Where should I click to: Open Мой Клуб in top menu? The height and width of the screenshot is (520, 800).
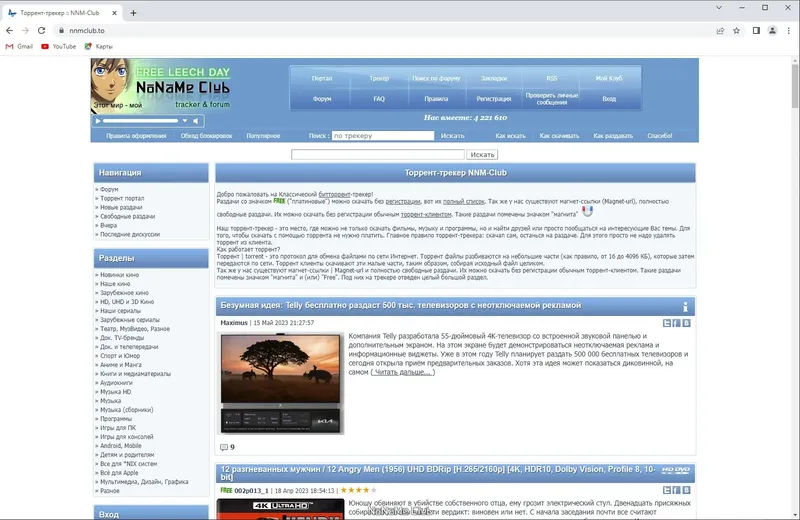tap(609, 79)
